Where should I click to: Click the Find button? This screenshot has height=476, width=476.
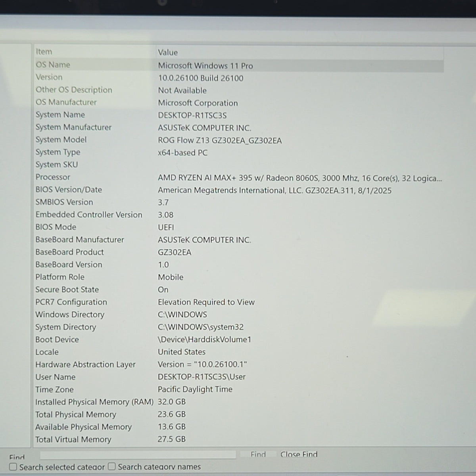tap(258, 454)
